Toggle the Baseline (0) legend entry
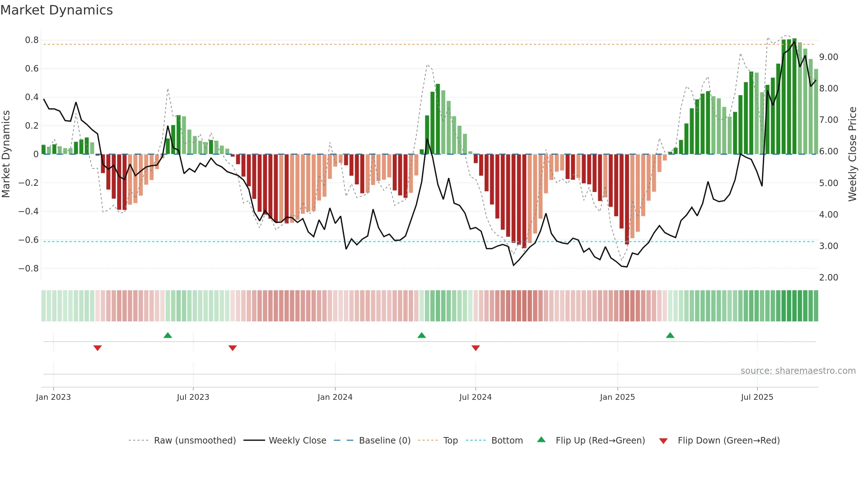 click(372, 440)
